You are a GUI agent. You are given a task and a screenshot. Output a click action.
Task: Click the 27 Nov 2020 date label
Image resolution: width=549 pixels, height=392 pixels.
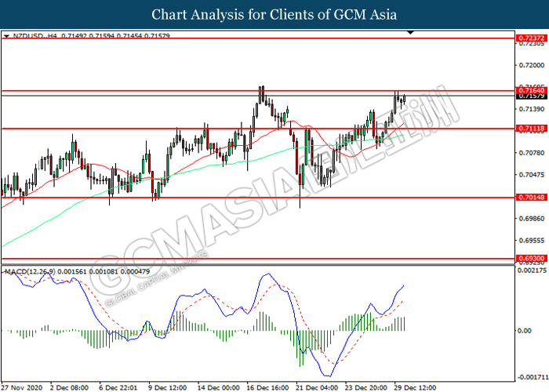click(22, 388)
